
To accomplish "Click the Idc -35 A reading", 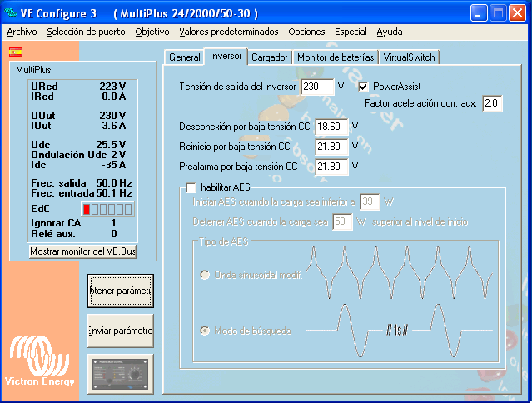I will click(x=78, y=165).
